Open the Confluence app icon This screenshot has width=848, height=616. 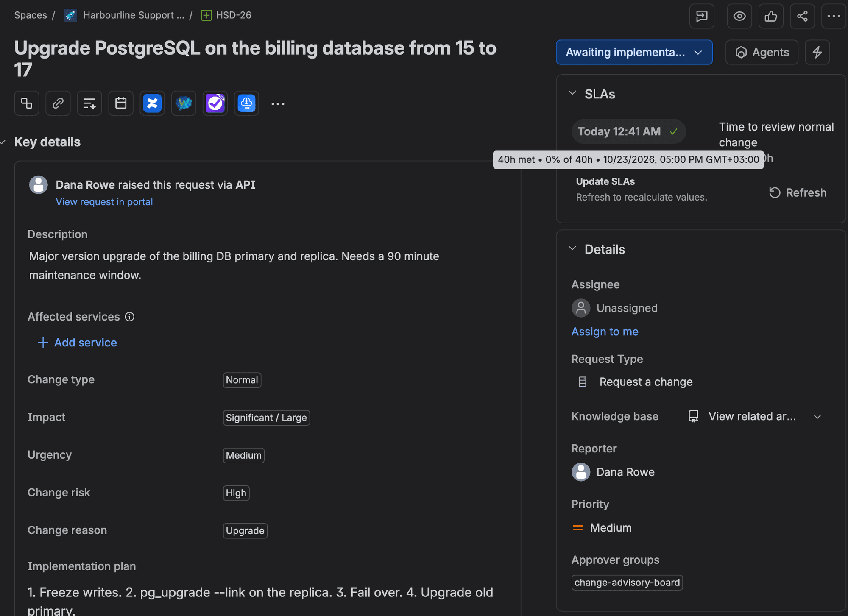[x=152, y=103]
